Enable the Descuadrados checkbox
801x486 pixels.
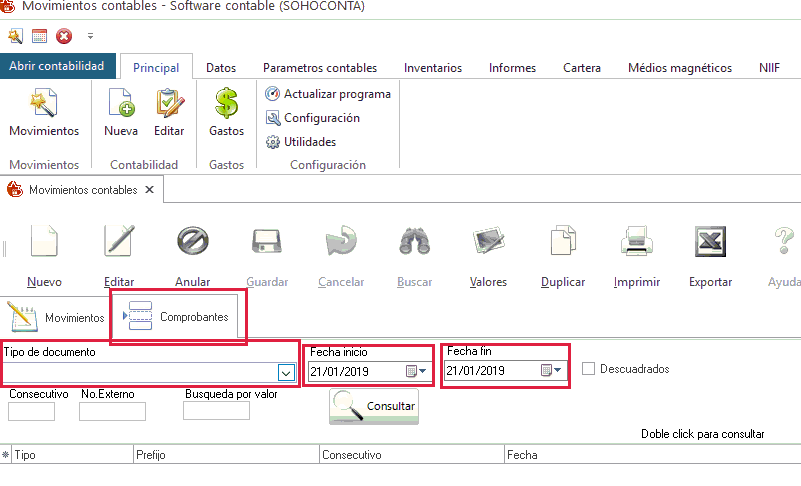point(588,369)
